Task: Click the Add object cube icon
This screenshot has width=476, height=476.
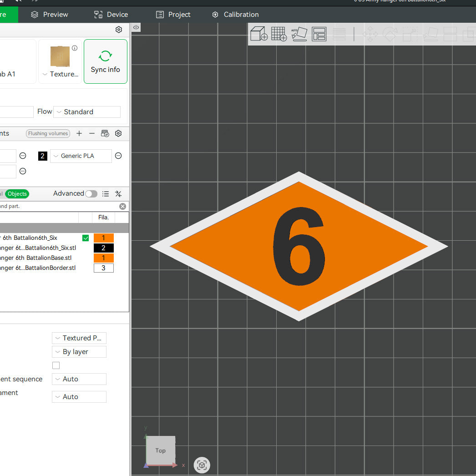Action: (x=259, y=34)
